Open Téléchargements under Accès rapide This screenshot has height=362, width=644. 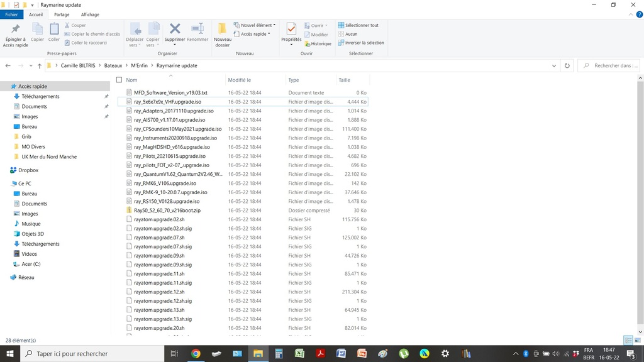[40, 96]
